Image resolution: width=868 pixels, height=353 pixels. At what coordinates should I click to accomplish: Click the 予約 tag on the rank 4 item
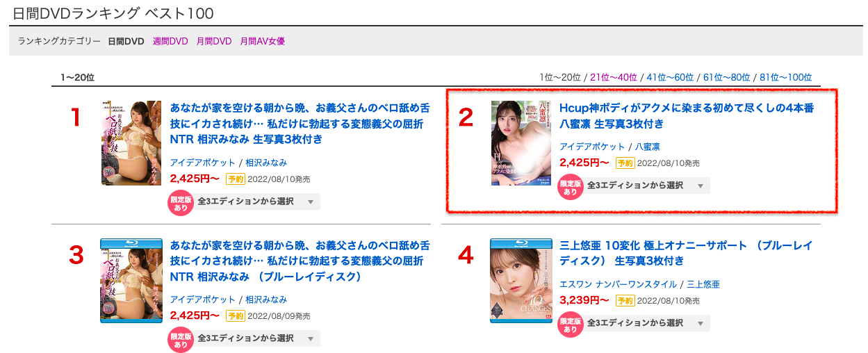point(625,300)
